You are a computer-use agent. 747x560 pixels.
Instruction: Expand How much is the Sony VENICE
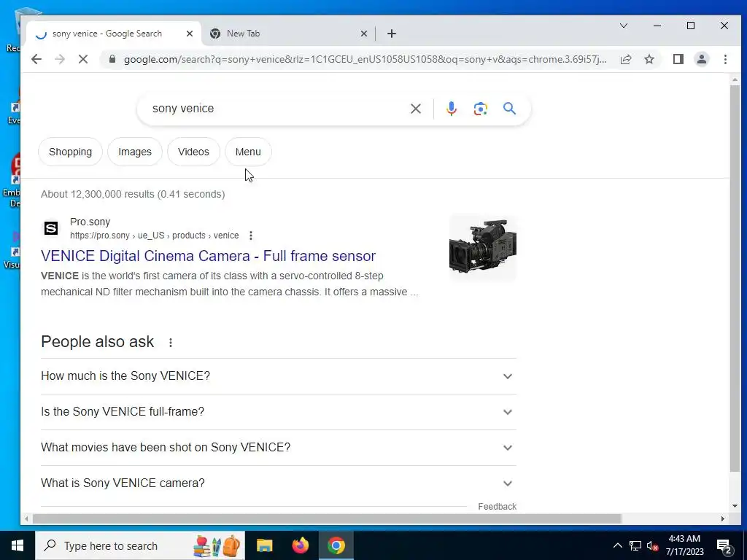279,376
